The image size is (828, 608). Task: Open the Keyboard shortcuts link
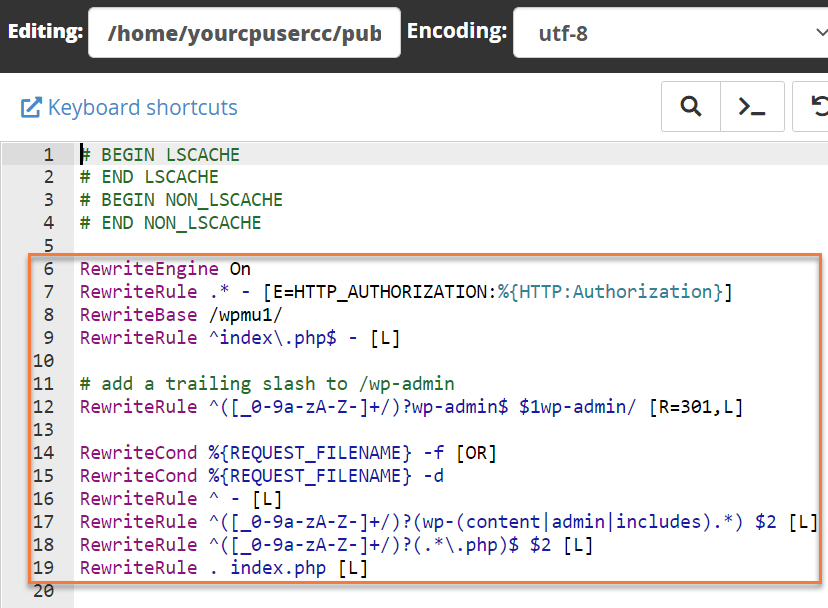(x=142, y=107)
